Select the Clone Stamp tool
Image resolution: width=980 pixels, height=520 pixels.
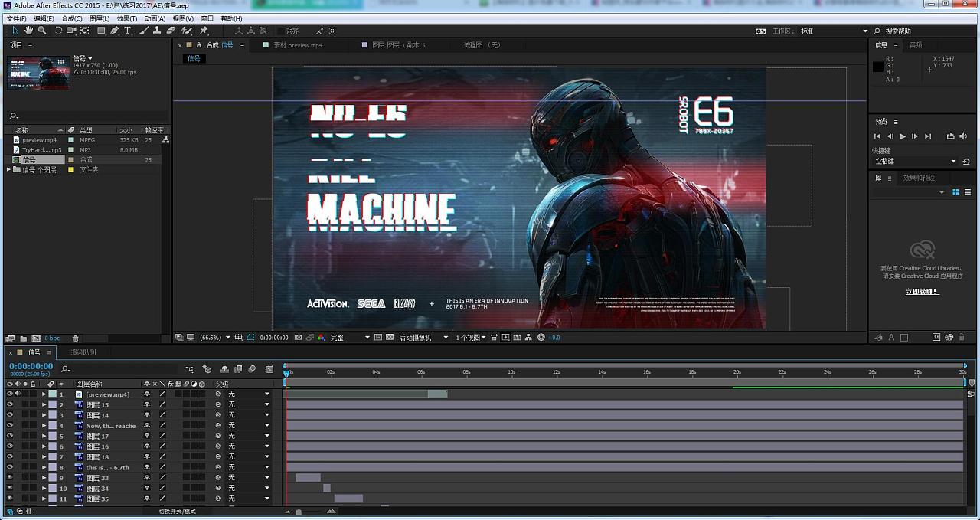click(x=157, y=31)
